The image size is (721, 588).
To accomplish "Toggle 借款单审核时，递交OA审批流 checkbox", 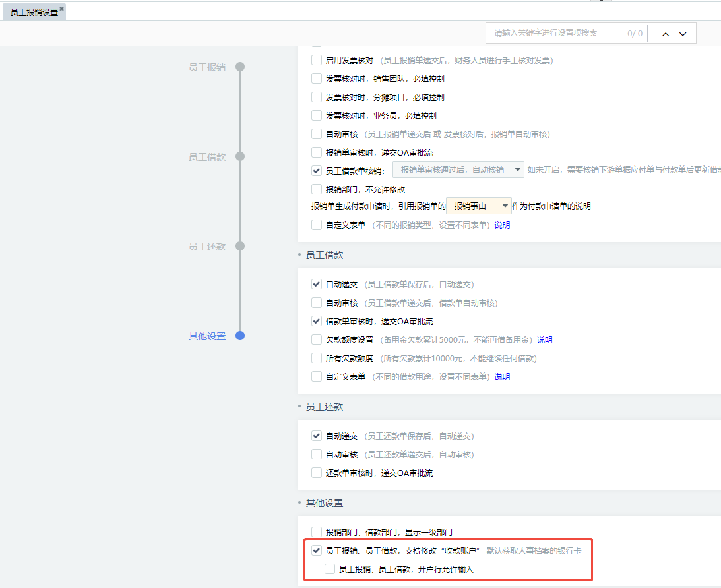I will click(x=317, y=322).
